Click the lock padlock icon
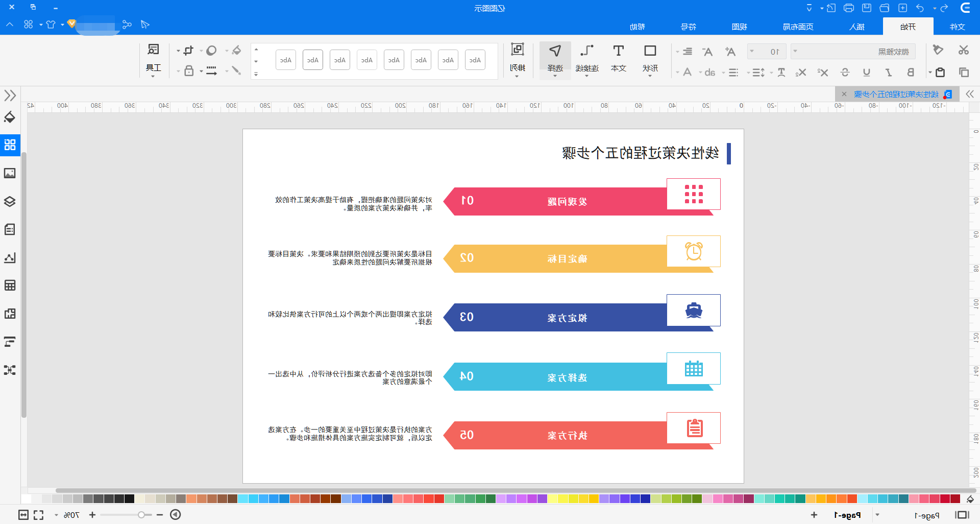Viewport: 980px width, 524px height. [x=188, y=70]
